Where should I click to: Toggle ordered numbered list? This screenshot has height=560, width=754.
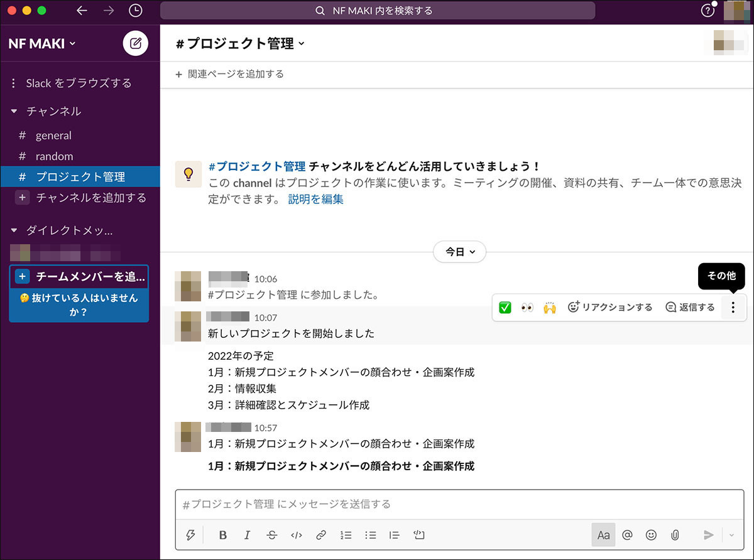click(346, 535)
